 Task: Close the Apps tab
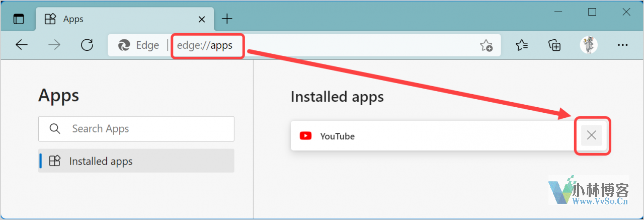click(202, 19)
